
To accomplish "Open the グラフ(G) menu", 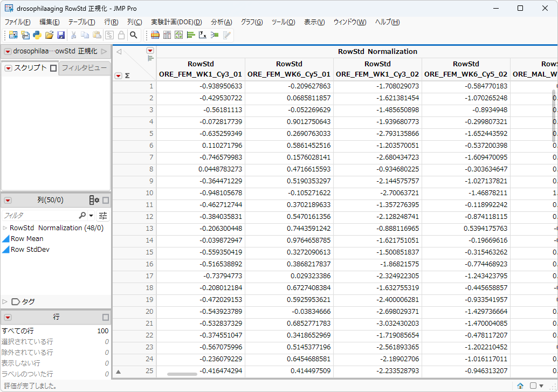I will 252,22.
